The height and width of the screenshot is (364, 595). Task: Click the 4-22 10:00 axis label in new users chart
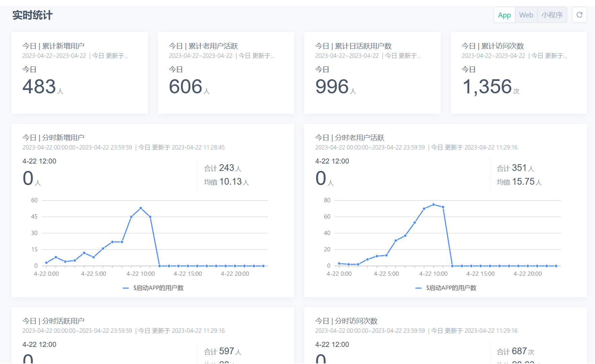click(x=141, y=274)
